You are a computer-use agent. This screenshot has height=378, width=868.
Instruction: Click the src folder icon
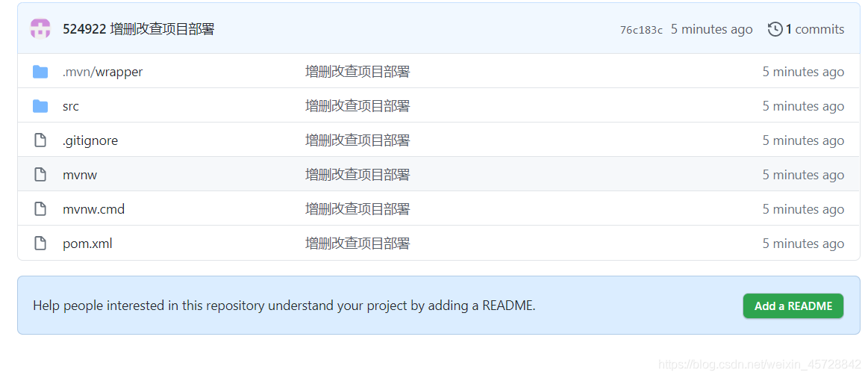40,106
